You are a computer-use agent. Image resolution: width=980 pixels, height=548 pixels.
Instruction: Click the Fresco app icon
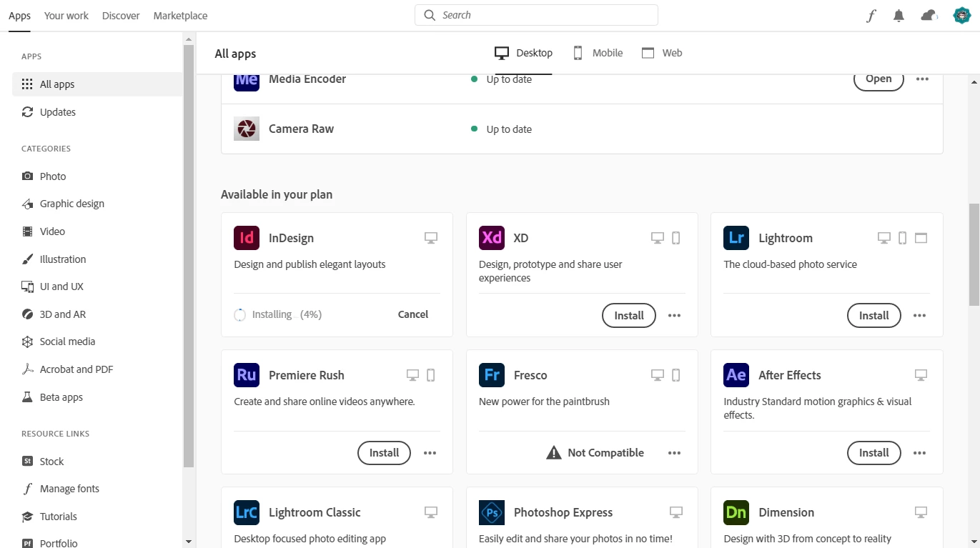(x=492, y=375)
